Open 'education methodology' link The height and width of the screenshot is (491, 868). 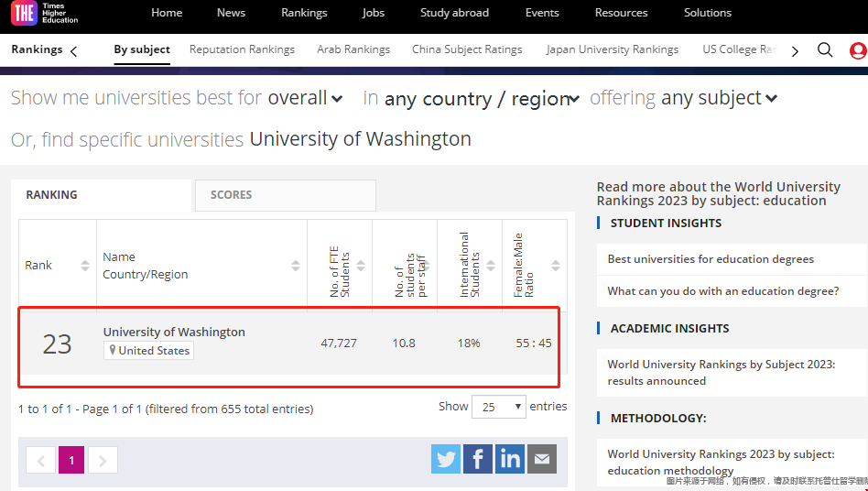point(721,463)
